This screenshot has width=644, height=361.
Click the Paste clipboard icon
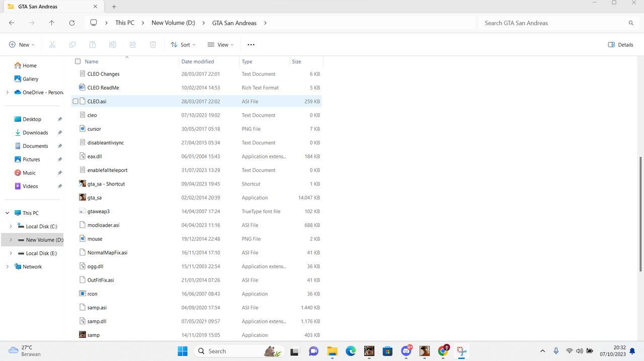point(93,45)
